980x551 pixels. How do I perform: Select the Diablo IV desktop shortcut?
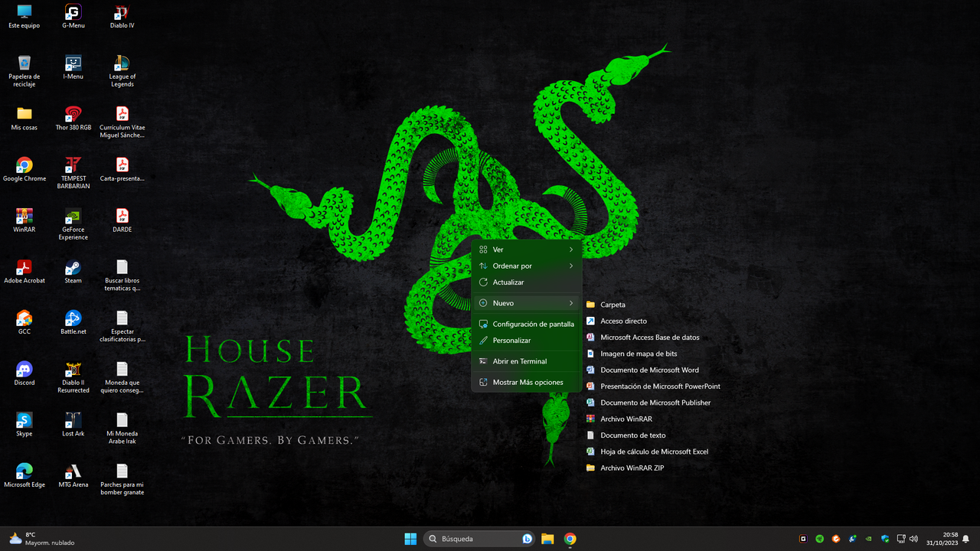click(x=122, y=16)
